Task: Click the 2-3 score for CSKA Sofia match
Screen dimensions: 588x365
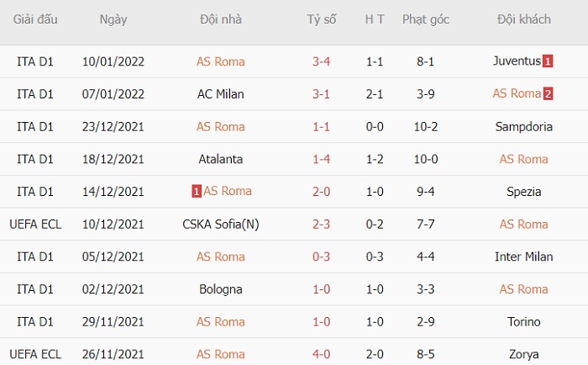Action: pos(322,225)
